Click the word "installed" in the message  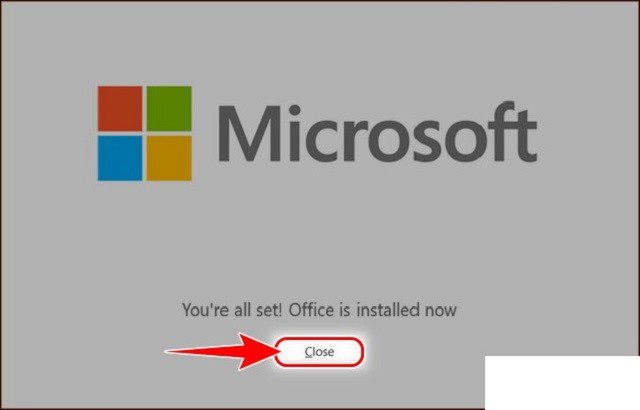[x=389, y=310]
